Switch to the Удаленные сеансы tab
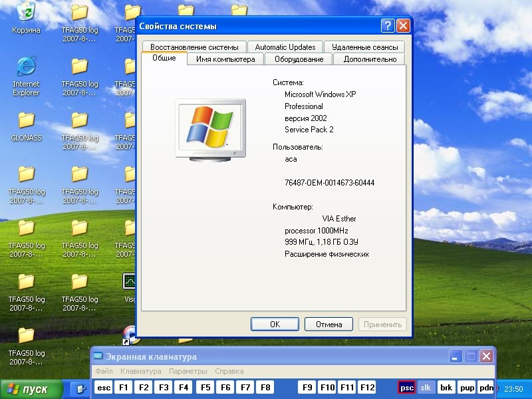 click(x=364, y=47)
